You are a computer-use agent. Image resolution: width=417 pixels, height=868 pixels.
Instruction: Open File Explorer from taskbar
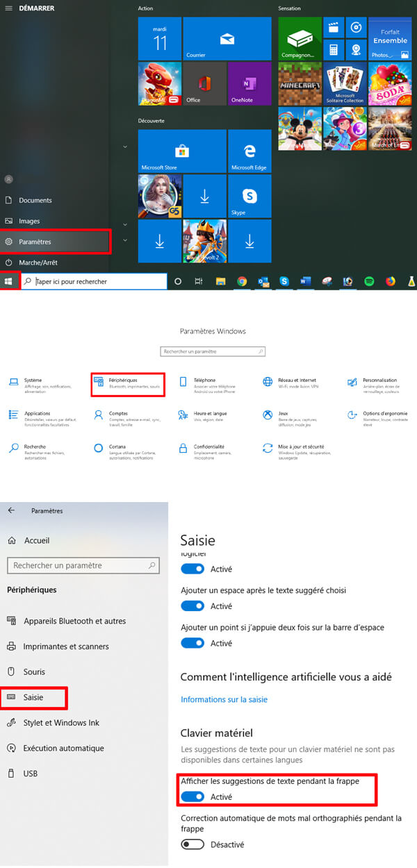click(x=220, y=281)
